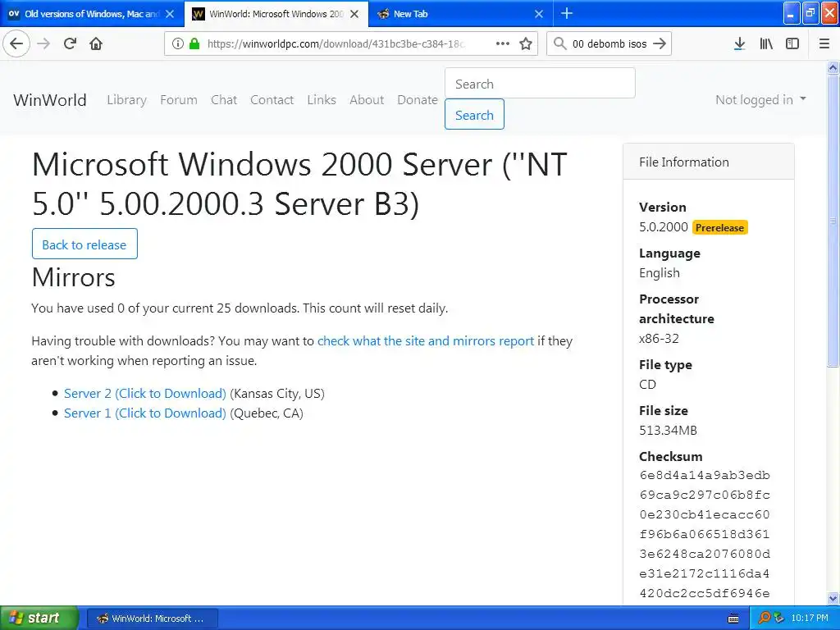Click the WinWorld site brand link
The width and height of the screenshot is (840, 630).
(50, 99)
